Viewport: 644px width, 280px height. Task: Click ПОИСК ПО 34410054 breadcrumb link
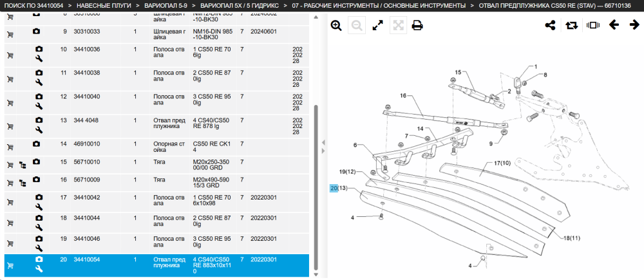tap(34, 6)
